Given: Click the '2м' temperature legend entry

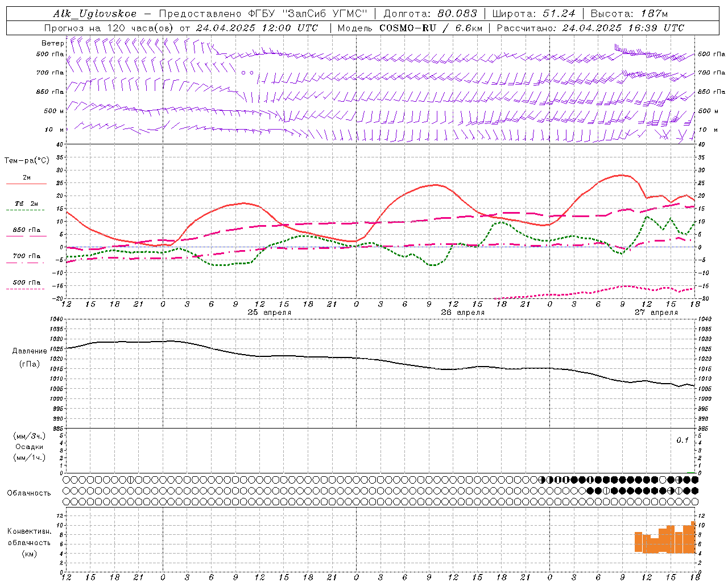Looking at the screenshot, I should pos(27,178).
